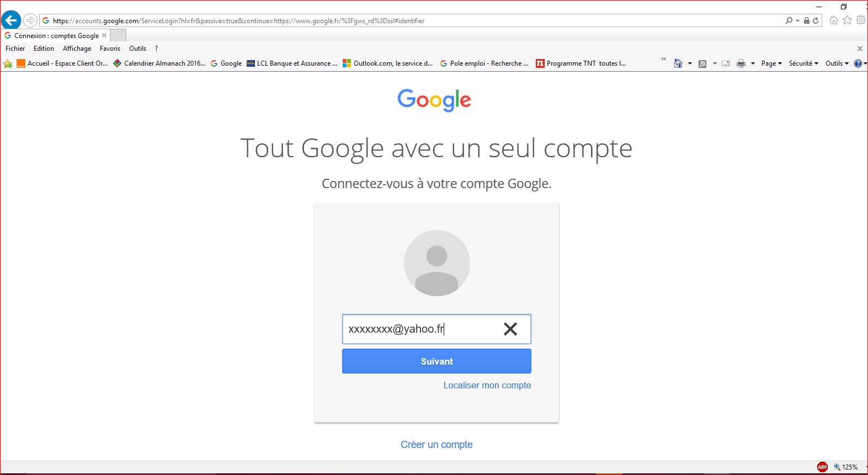Open the Affichage menu
The width and height of the screenshot is (868, 475).
click(77, 49)
